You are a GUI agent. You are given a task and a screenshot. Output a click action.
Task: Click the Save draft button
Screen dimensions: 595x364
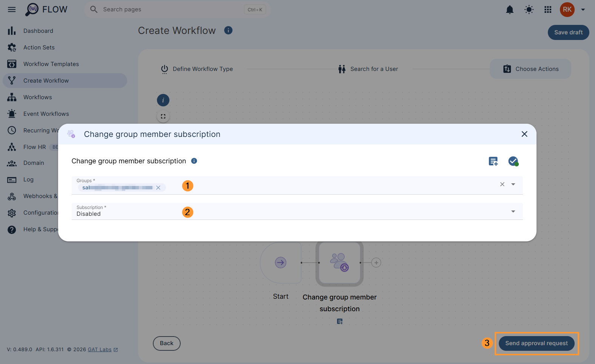pyautogui.click(x=568, y=32)
